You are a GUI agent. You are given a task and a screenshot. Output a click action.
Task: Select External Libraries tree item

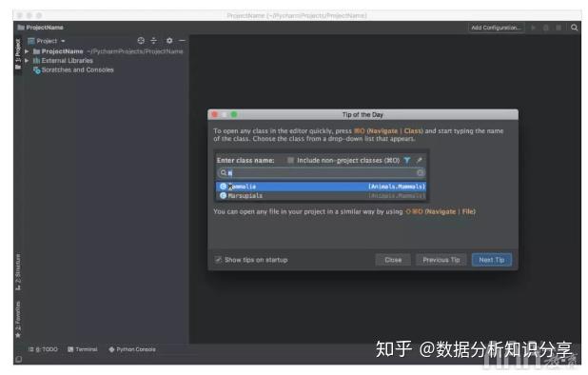63,60
